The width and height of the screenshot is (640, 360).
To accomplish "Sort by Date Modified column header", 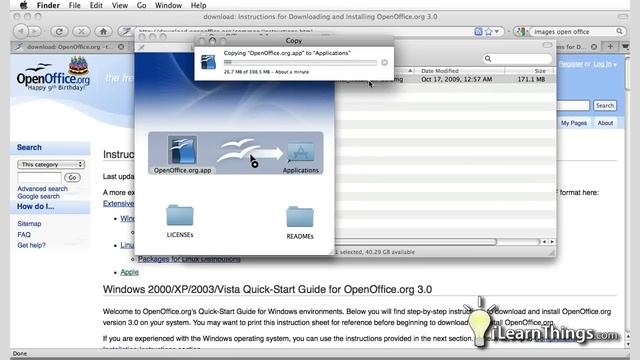I will click(459, 71).
